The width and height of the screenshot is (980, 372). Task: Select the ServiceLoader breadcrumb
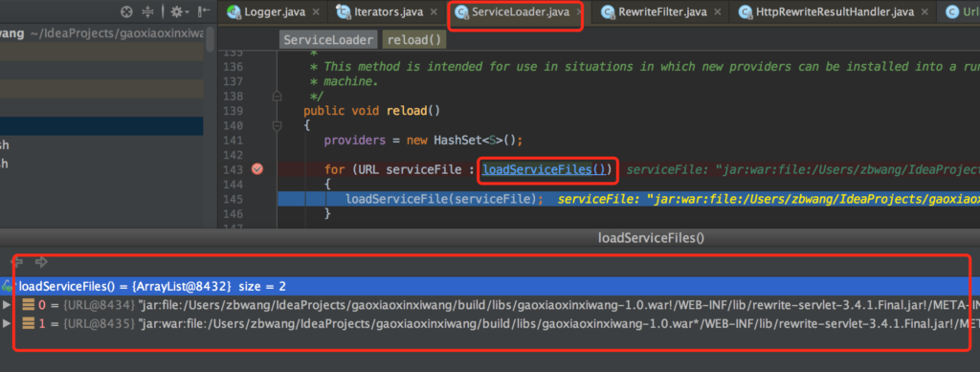coord(328,40)
